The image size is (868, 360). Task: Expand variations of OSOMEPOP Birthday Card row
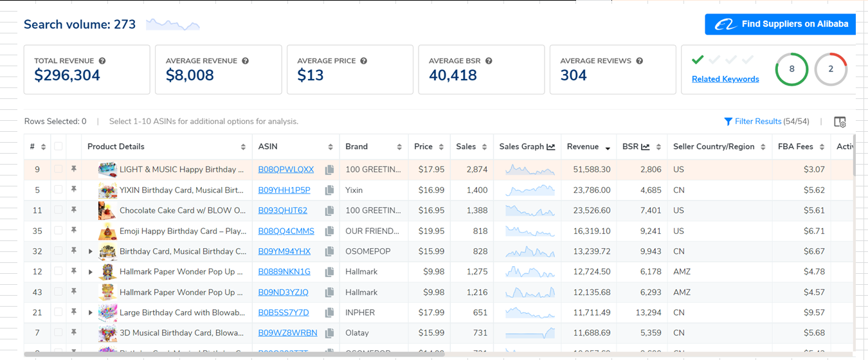pos(91,251)
